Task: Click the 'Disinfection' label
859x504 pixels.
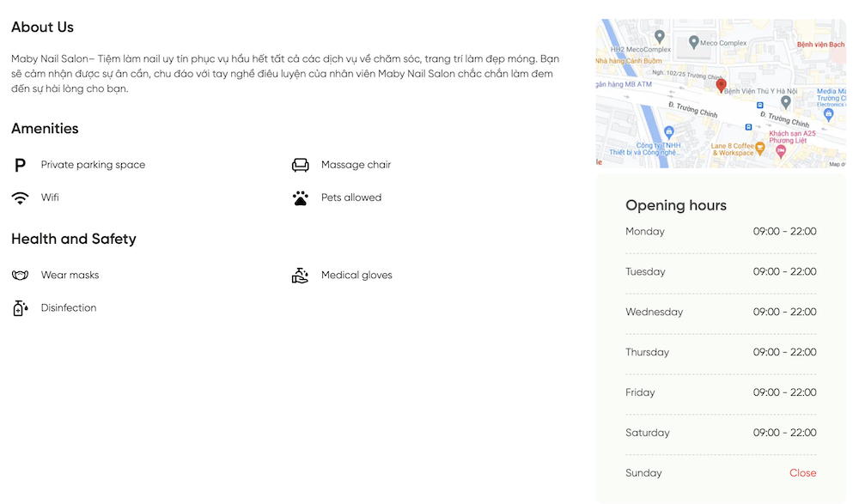Action: point(69,308)
